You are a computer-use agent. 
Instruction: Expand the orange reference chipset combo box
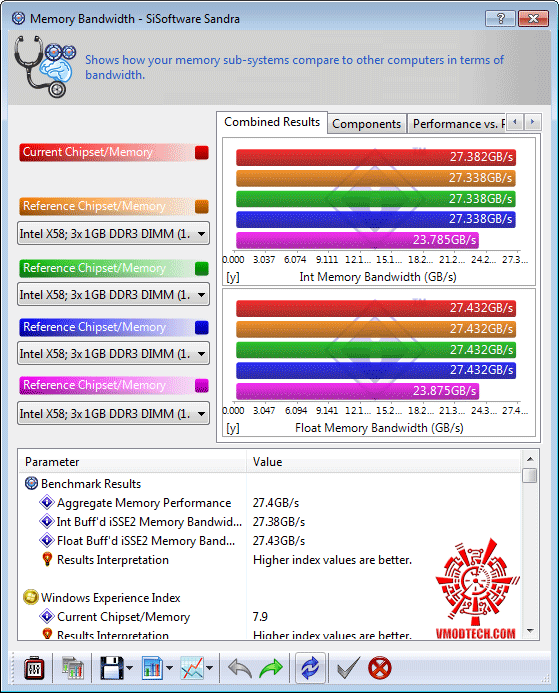[x=113, y=233]
